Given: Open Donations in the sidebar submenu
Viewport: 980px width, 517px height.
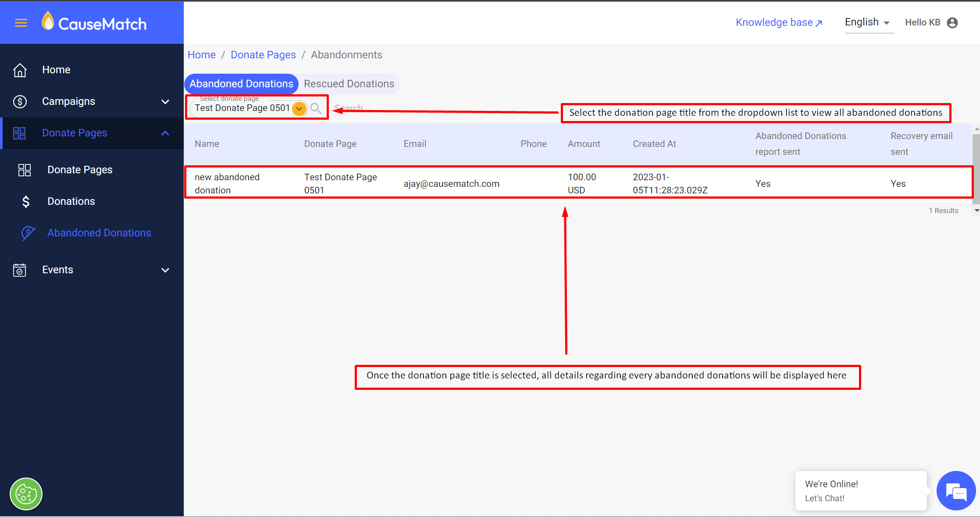Looking at the screenshot, I should (71, 201).
